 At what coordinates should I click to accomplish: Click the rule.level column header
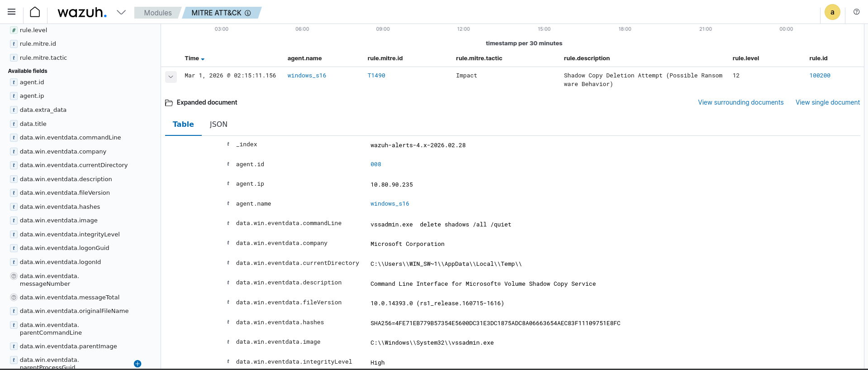(745, 58)
